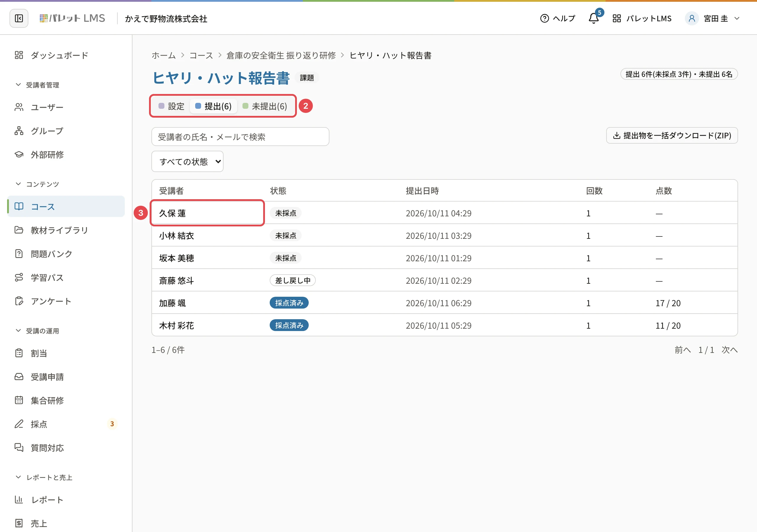Image resolution: width=757 pixels, height=532 pixels.
Task: Open レポート in the sidebar
Action: coord(66,500)
